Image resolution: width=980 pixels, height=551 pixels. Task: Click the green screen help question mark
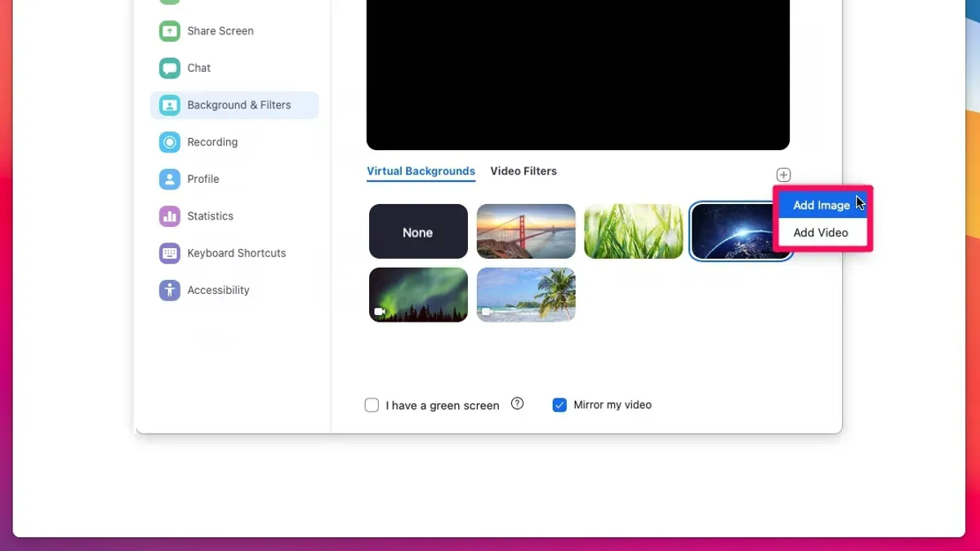click(517, 403)
